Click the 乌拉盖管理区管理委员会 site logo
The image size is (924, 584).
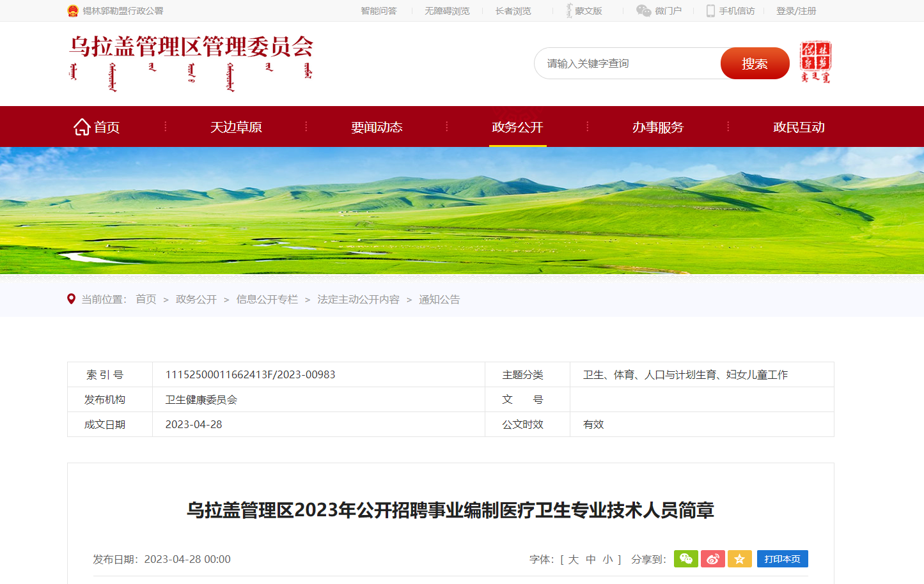[x=191, y=63]
